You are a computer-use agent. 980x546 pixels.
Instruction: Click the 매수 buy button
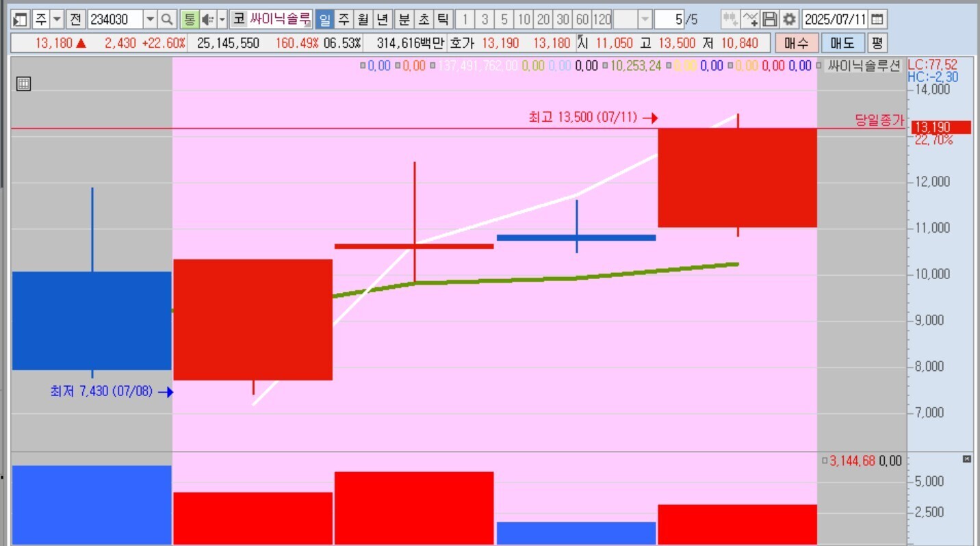(x=797, y=43)
